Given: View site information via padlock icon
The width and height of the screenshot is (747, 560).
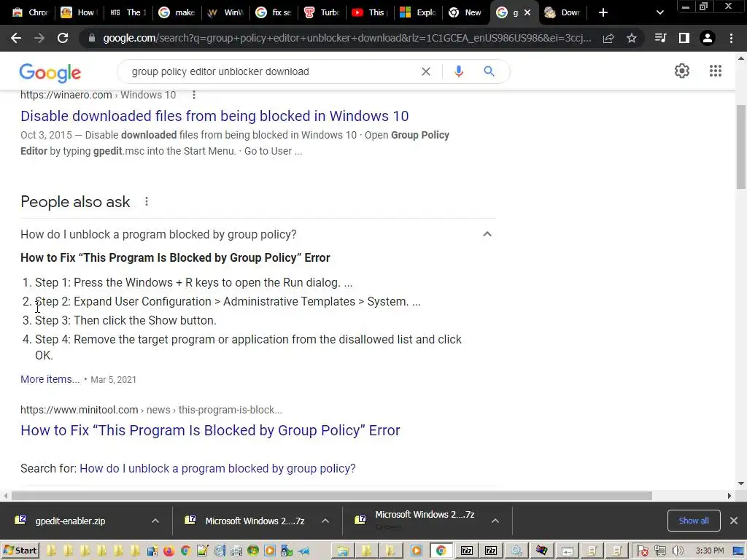Looking at the screenshot, I should [92, 38].
